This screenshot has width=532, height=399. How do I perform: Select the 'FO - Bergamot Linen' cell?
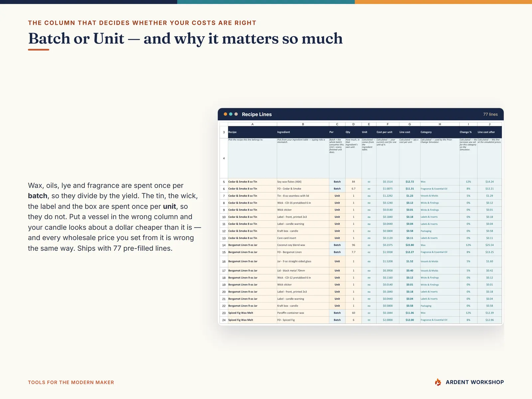303,252
